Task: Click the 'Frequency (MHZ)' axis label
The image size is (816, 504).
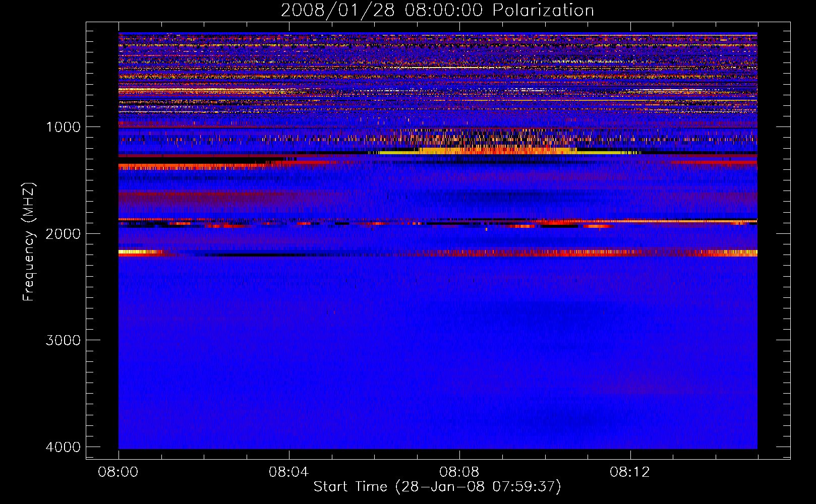Action: pyautogui.click(x=29, y=242)
